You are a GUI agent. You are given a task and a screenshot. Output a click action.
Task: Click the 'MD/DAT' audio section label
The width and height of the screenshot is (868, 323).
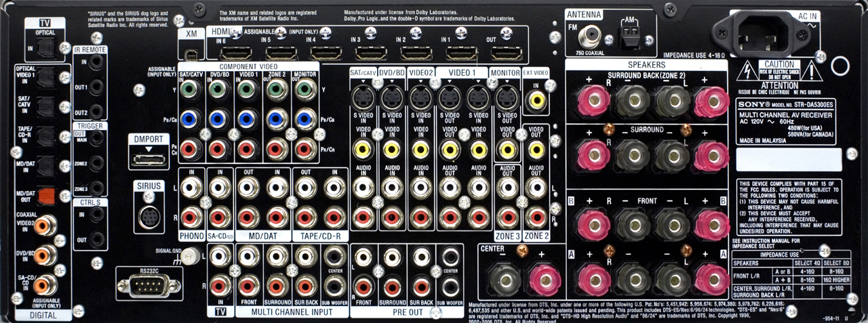point(262,236)
